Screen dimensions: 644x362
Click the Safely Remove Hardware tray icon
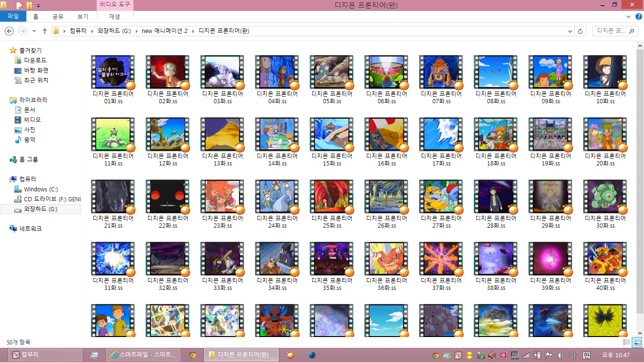point(481,355)
